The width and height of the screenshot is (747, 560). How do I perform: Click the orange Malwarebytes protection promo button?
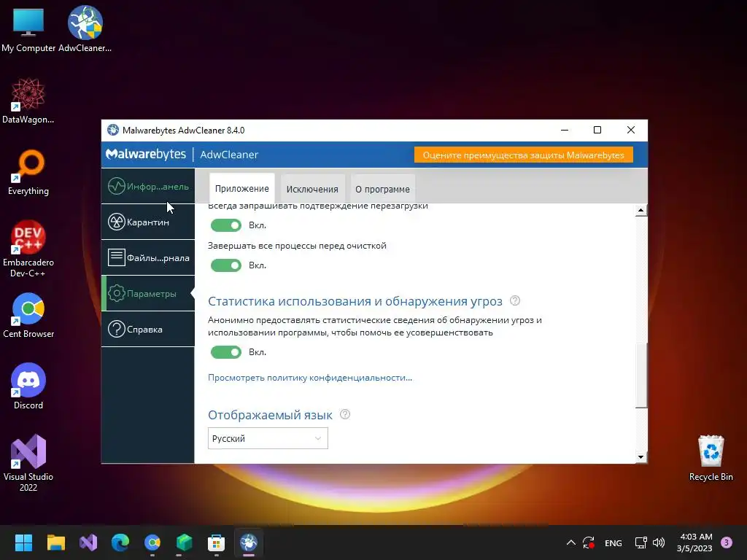click(x=524, y=155)
